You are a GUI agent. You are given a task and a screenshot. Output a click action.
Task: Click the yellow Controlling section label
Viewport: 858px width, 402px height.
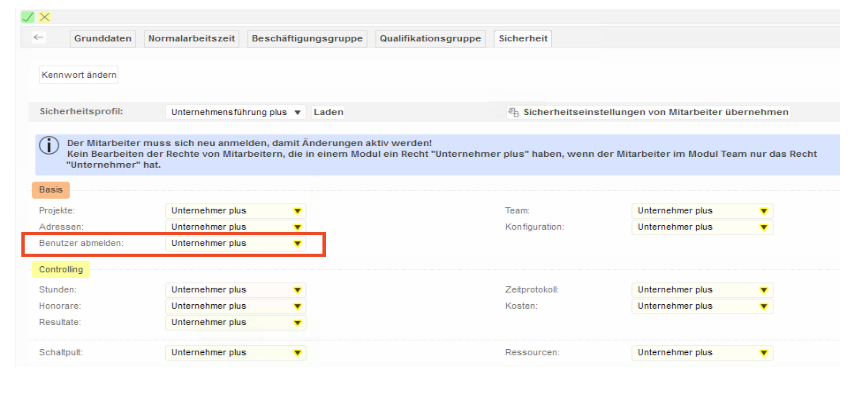(x=61, y=270)
